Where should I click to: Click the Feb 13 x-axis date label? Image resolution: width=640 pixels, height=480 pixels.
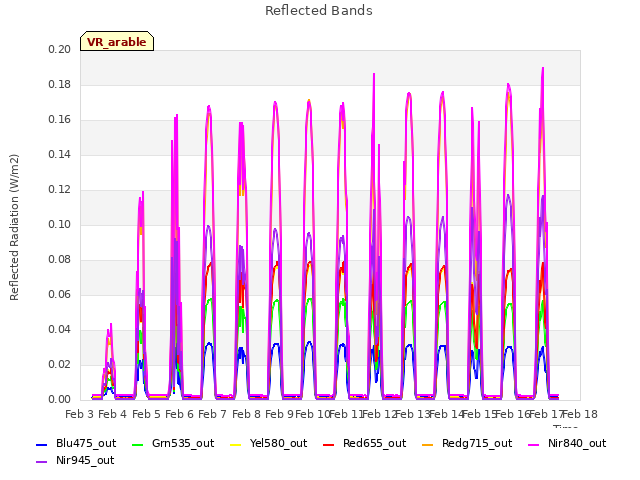413,414
